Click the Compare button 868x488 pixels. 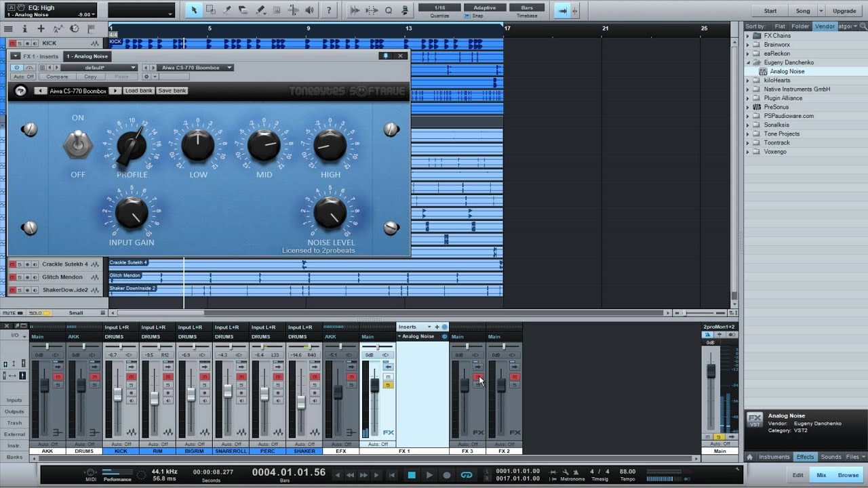57,77
